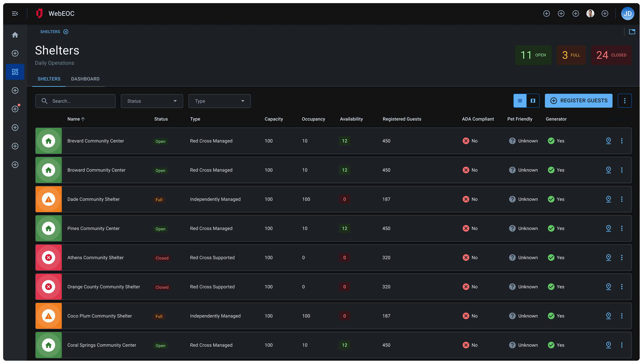Viewport: 643px width, 364px height.
Task: Switch to map view toggle
Action: click(x=533, y=101)
